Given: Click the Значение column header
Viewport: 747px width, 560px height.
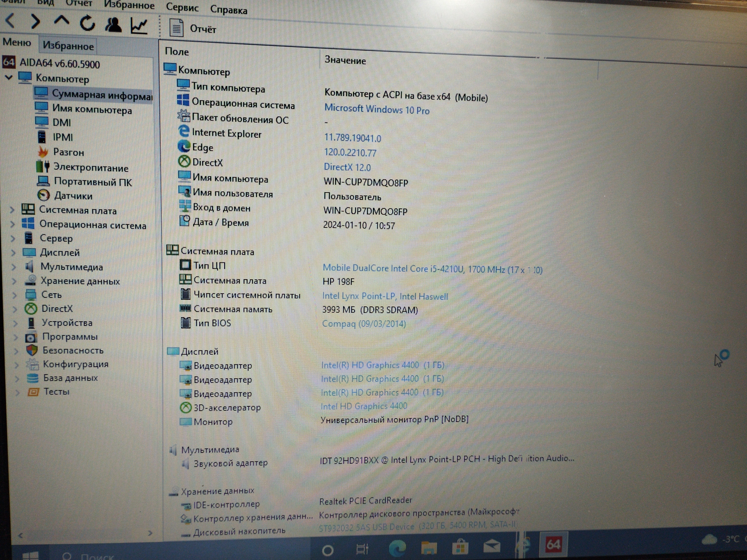Looking at the screenshot, I should (x=345, y=60).
